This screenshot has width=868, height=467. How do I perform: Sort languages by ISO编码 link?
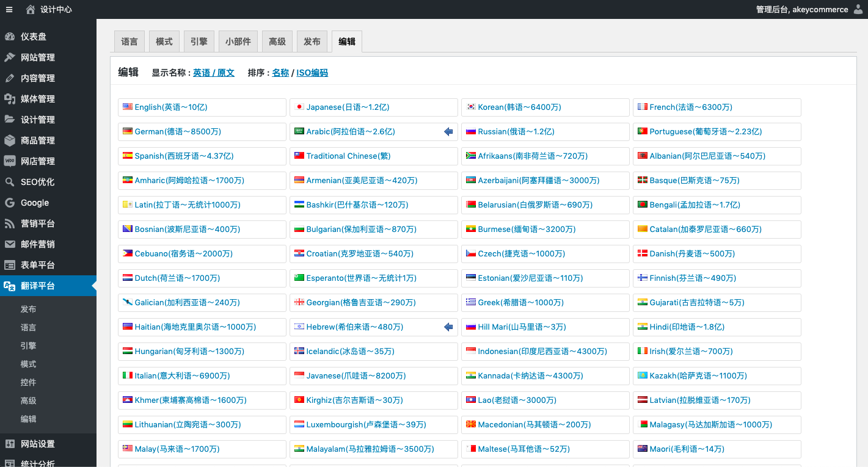[x=312, y=73]
